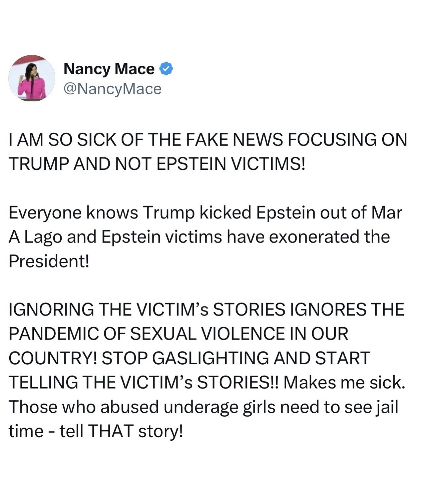Open Nancy Mace's profile picture

pos(32,78)
